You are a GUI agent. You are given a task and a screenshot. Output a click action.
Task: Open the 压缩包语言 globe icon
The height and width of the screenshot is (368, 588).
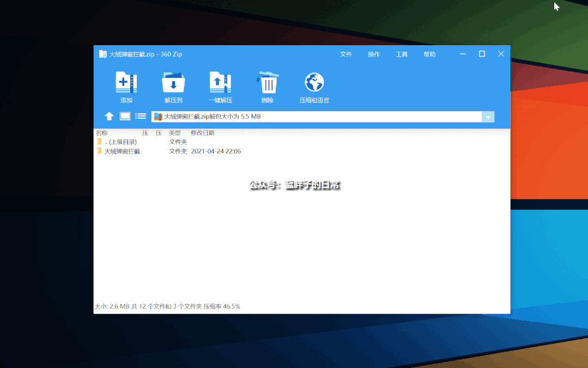tap(314, 83)
